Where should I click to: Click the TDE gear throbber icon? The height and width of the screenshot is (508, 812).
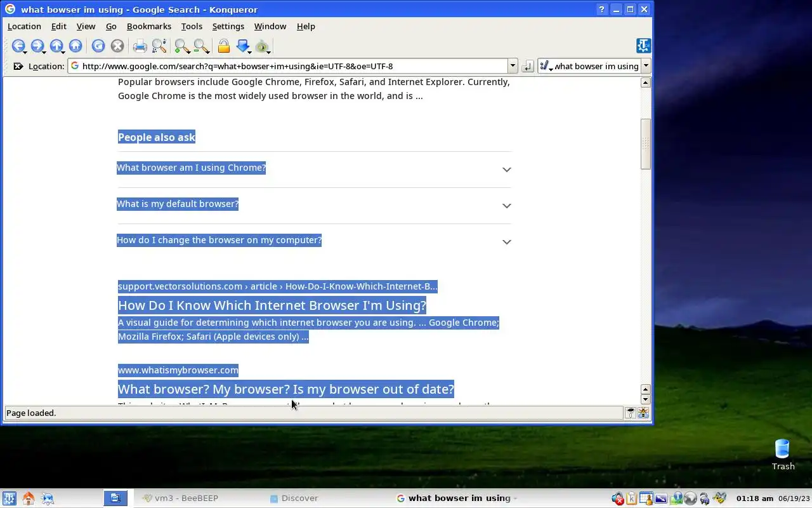coord(643,46)
